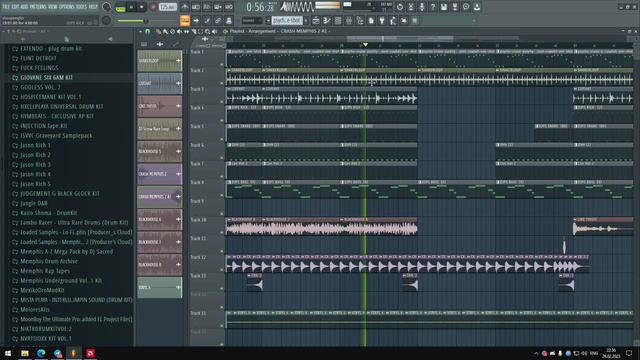The image size is (640, 360).
Task: Toggle the metronome button
Action: tap(185, 7)
